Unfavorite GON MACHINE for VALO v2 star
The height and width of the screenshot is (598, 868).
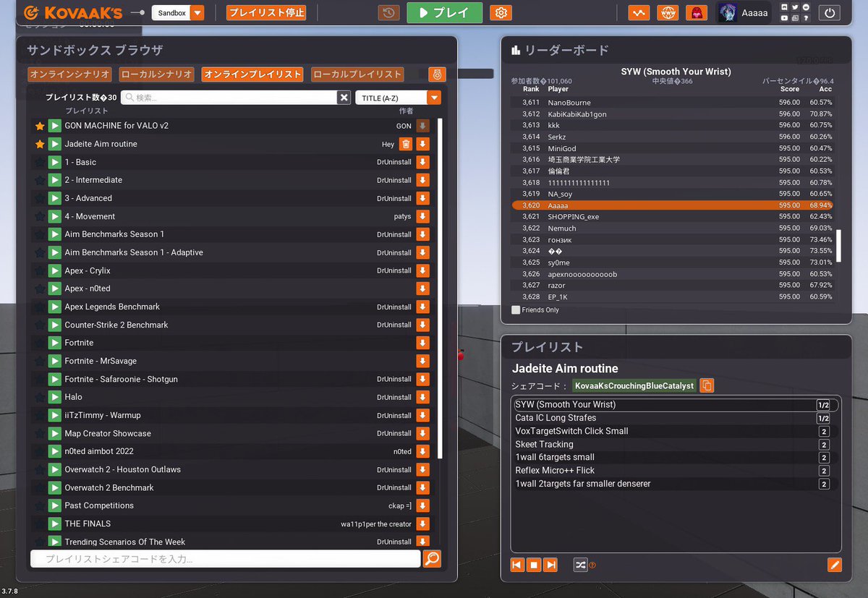pyautogui.click(x=40, y=126)
